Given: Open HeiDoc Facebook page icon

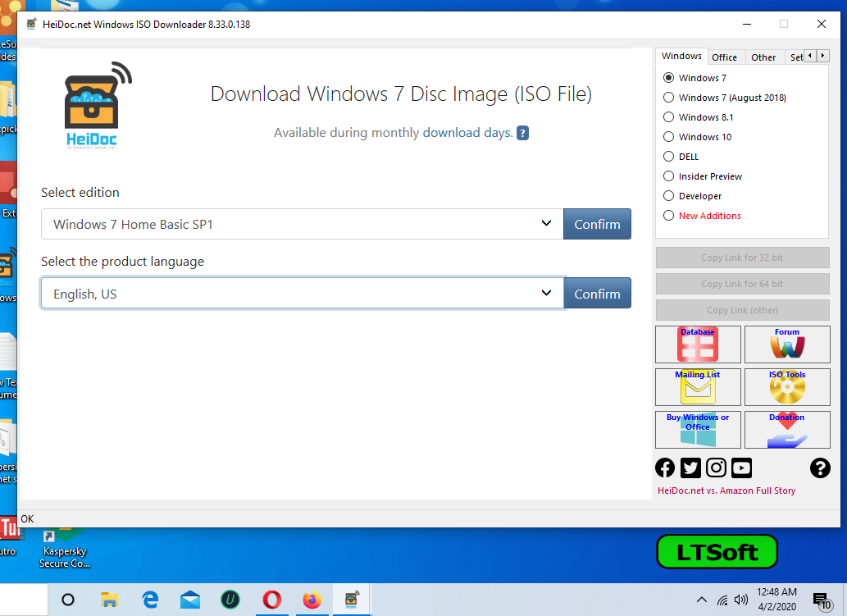Looking at the screenshot, I should pyautogui.click(x=665, y=468).
